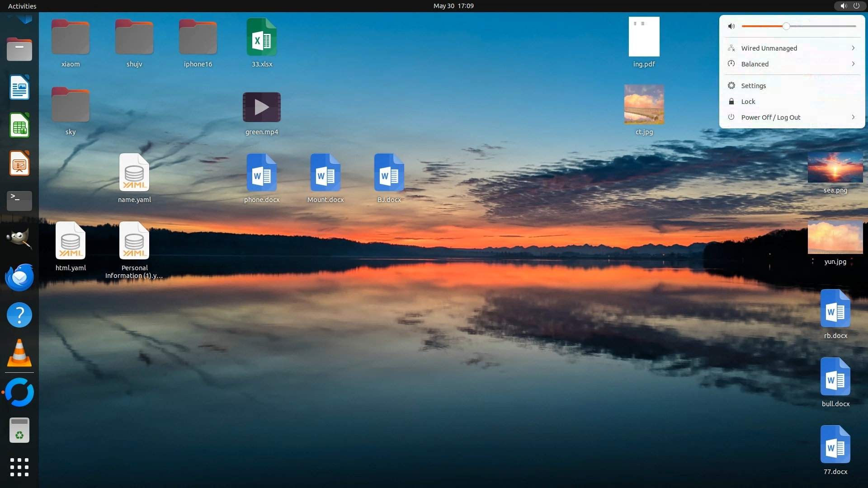
Task: Select the green.mp4 video file
Action: (262, 108)
